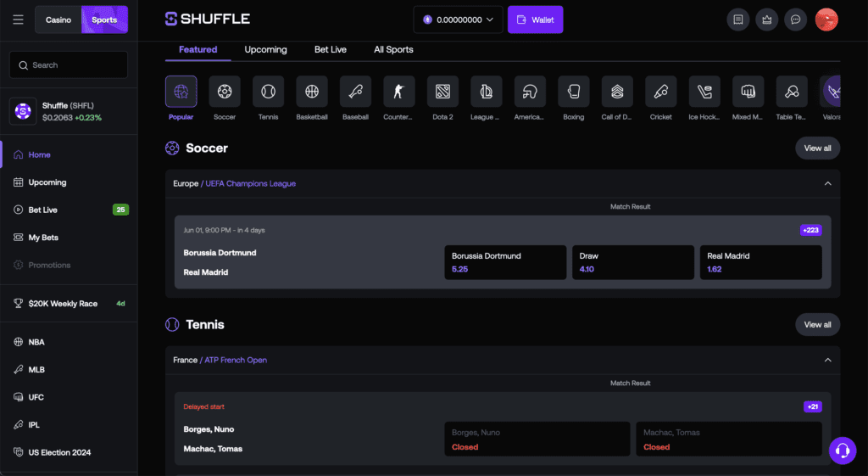The image size is (868, 476).
Task: Select the Popular sports category icon
Action: click(181, 92)
